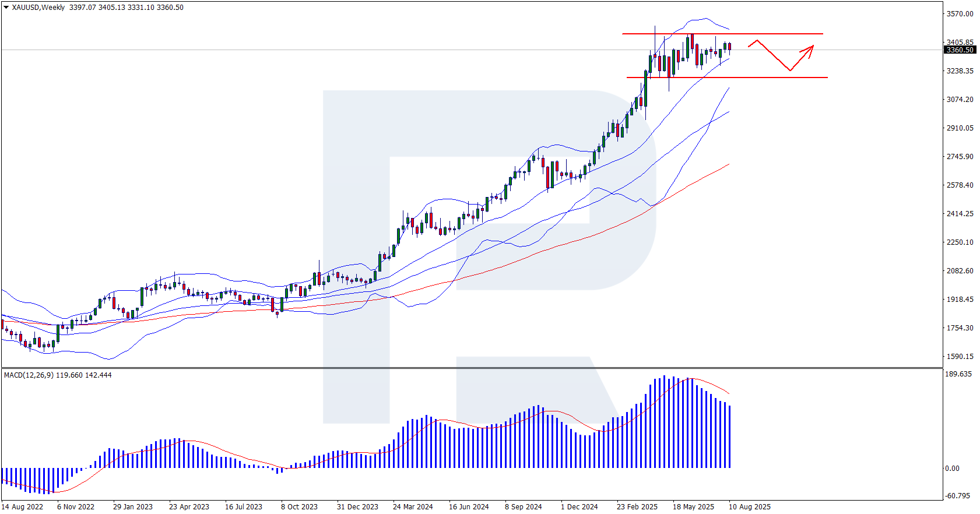
Task: Select the 10 Aug 2025 date label
Action: click(x=749, y=507)
